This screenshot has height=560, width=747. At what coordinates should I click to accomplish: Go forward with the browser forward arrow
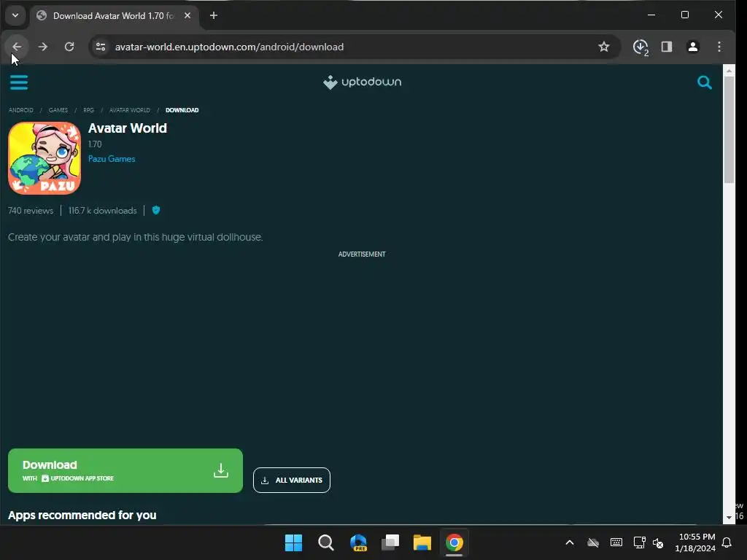[43, 47]
